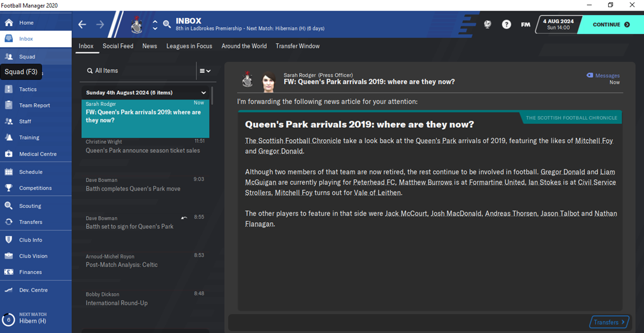Open the inbox list view options dropdown

tap(205, 71)
